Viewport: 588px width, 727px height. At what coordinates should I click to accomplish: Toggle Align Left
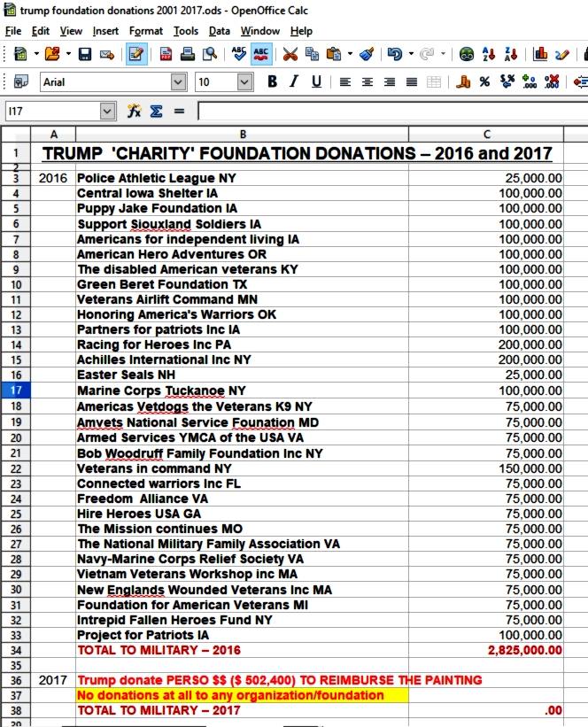point(345,82)
